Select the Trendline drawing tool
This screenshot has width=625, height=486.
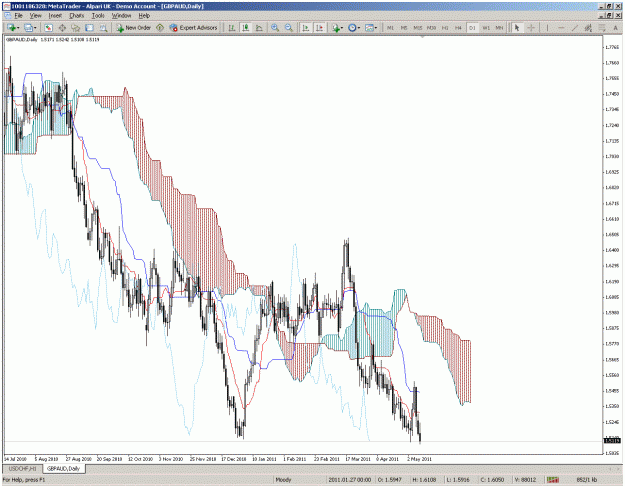pos(575,28)
